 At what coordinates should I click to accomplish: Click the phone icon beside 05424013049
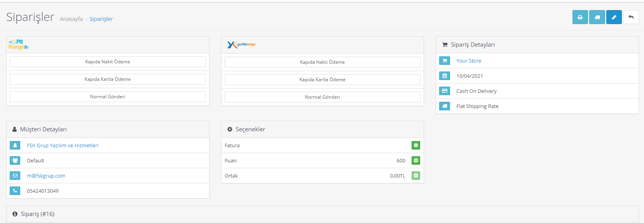coord(15,191)
